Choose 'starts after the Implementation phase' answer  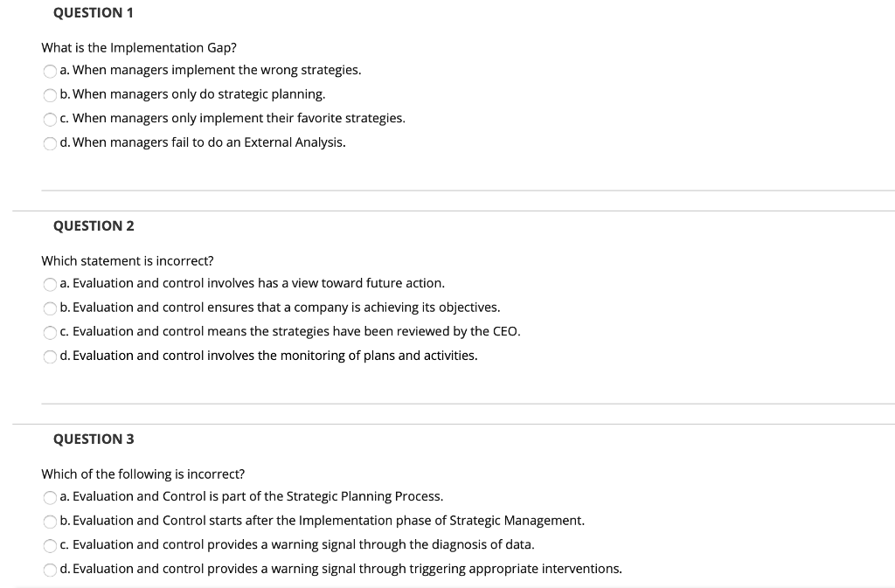[51, 521]
